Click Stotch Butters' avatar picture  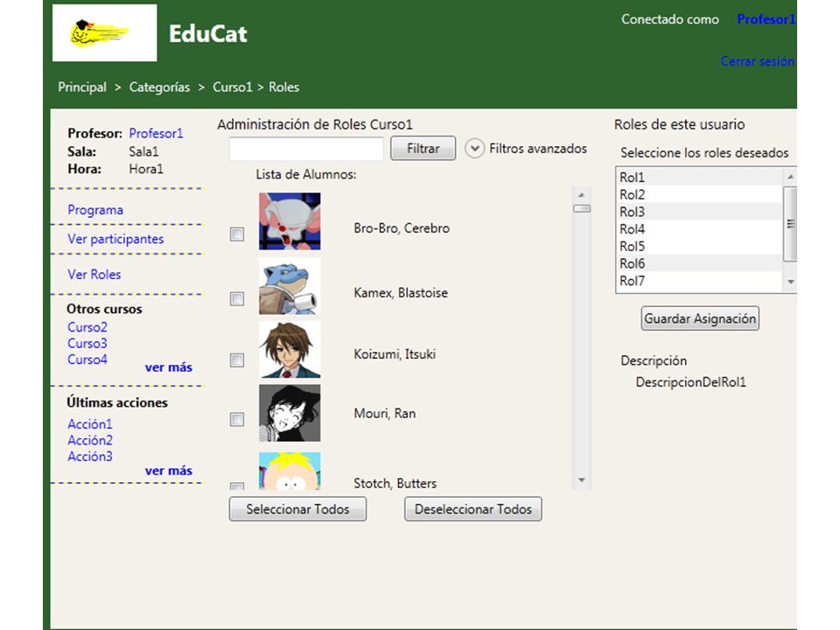point(290,471)
